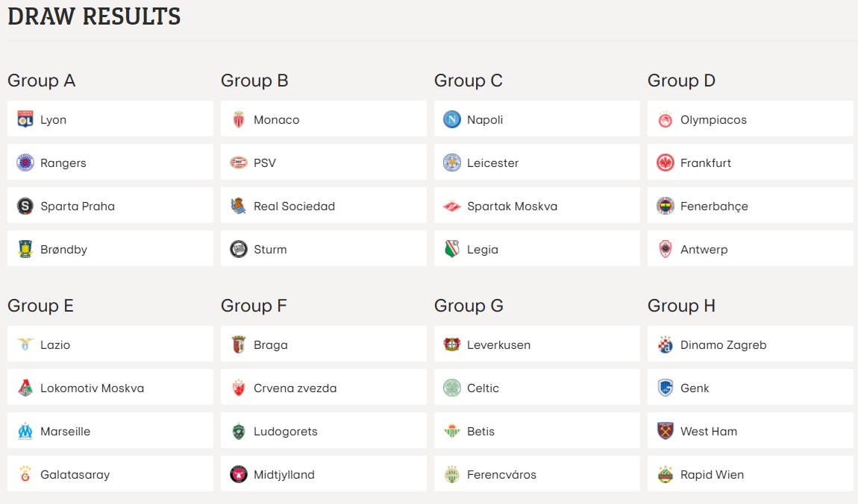Click the Napoli club logo
The image size is (858, 504).
[452, 119]
